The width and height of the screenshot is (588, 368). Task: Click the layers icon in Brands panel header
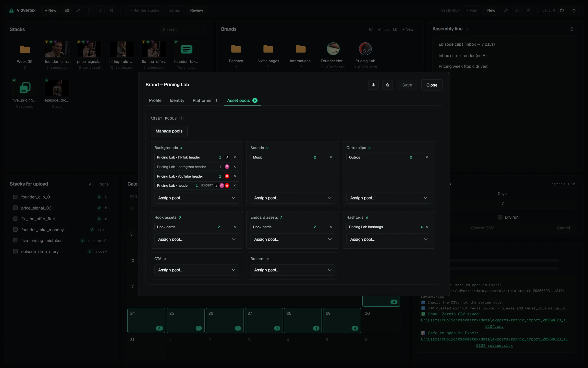coord(371,29)
